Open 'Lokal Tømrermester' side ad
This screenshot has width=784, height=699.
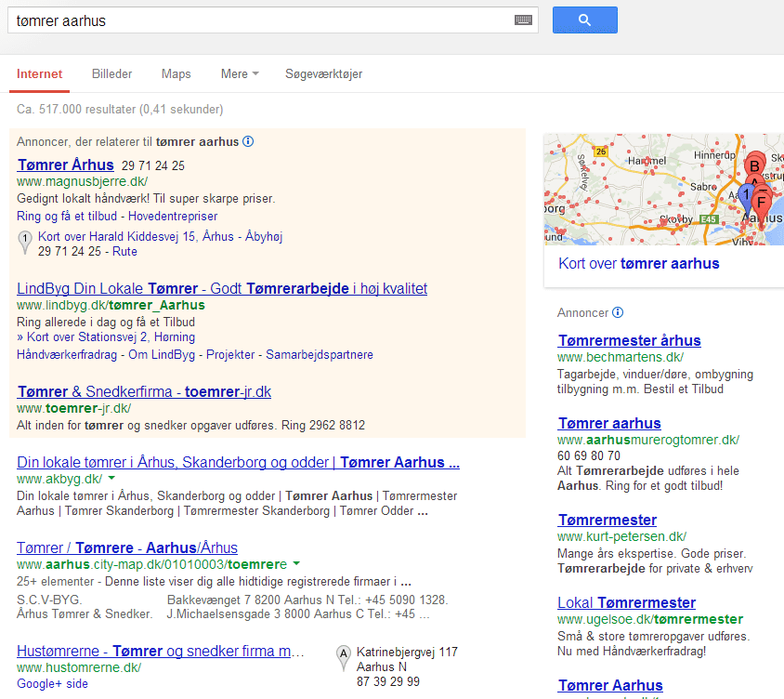coord(626,603)
